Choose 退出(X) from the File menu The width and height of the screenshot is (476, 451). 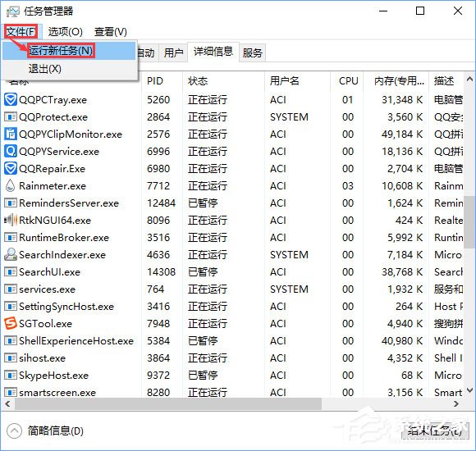tap(69, 69)
